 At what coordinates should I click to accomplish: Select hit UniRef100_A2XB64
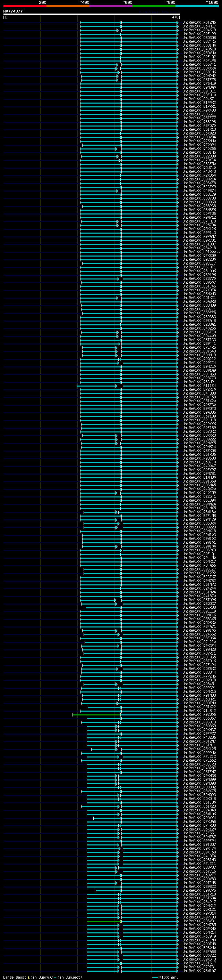tap(199, 175)
